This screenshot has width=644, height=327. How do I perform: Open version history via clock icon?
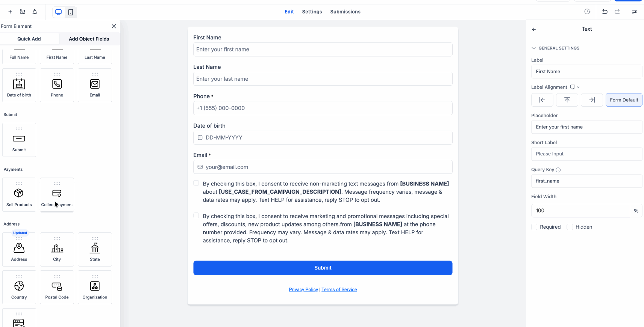pos(587,12)
